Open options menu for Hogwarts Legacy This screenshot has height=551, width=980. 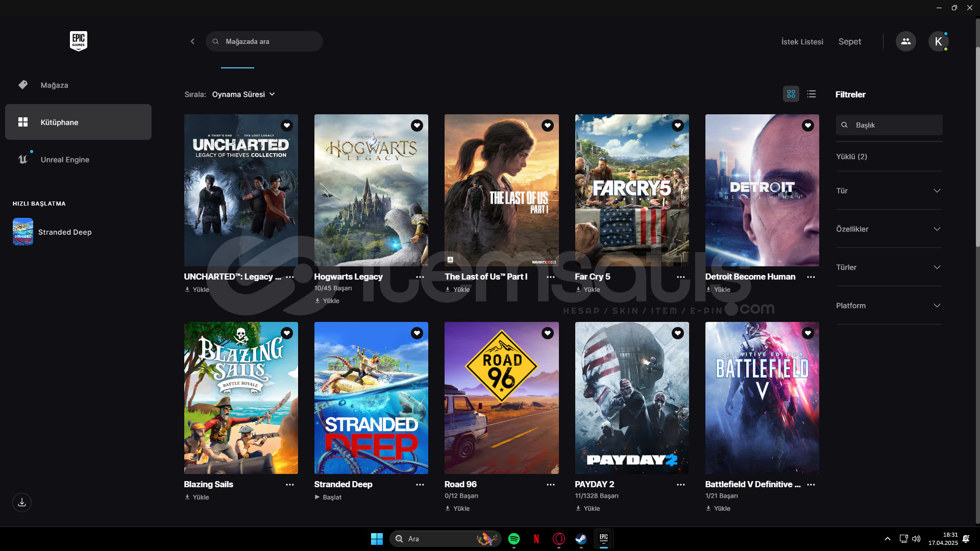tap(420, 277)
